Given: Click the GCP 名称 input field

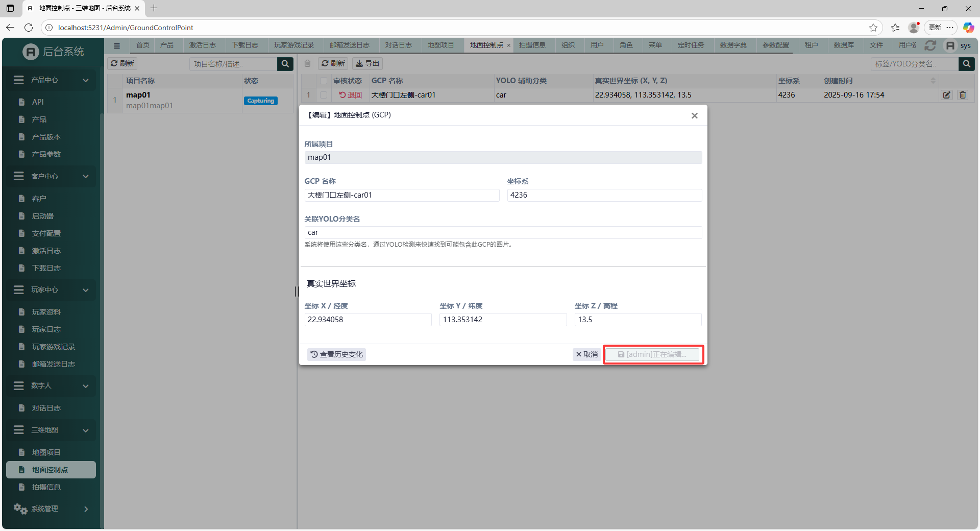Looking at the screenshot, I should pyautogui.click(x=402, y=195).
